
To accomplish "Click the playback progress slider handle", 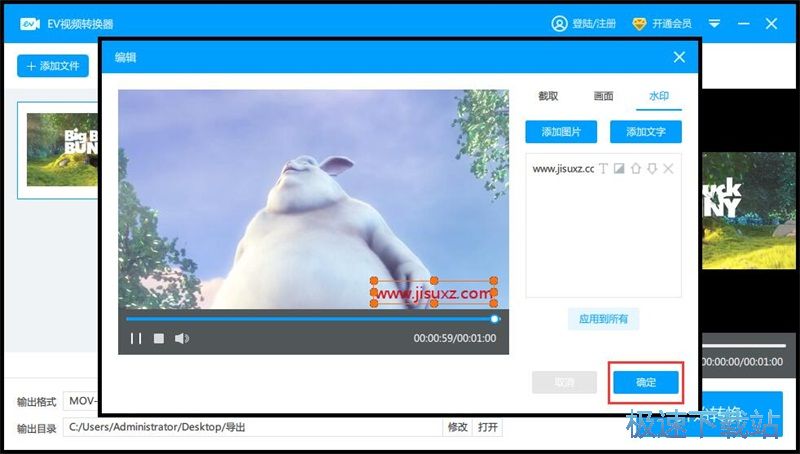I will (494, 319).
